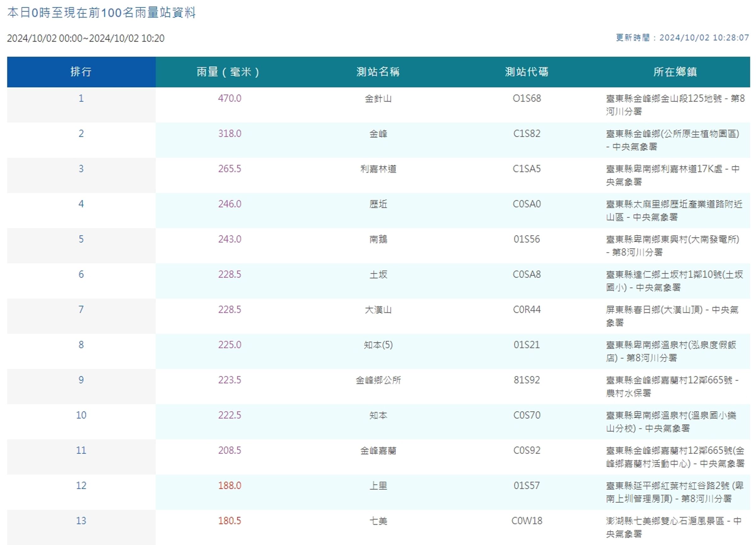Click station code 01S56
The width and height of the screenshot is (756, 545).
point(527,239)
